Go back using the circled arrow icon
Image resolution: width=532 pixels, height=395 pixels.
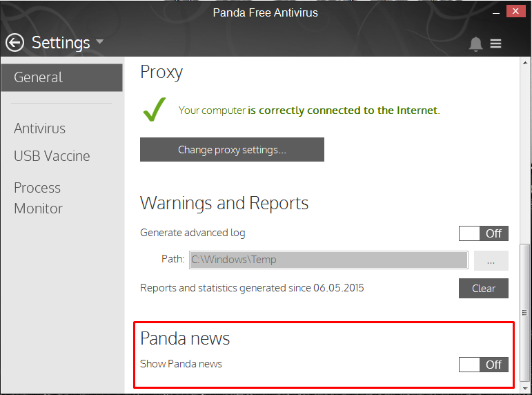pyautogui.click(x=14, y=43)
